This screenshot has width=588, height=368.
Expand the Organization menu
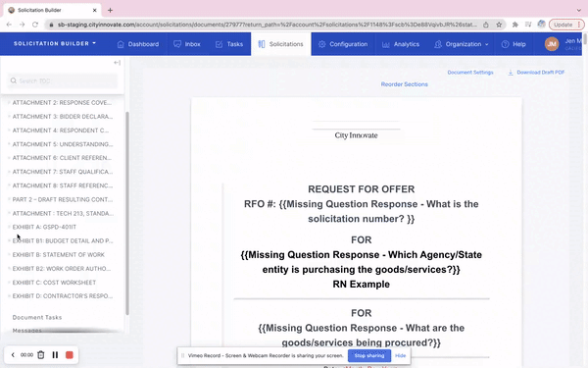[x=462, y=44]
